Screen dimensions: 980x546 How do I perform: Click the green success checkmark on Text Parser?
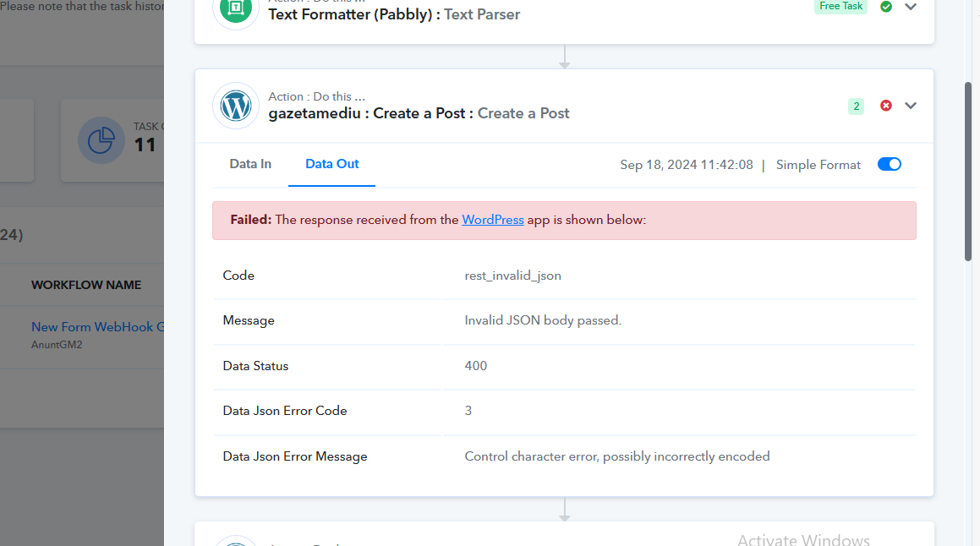885,7
